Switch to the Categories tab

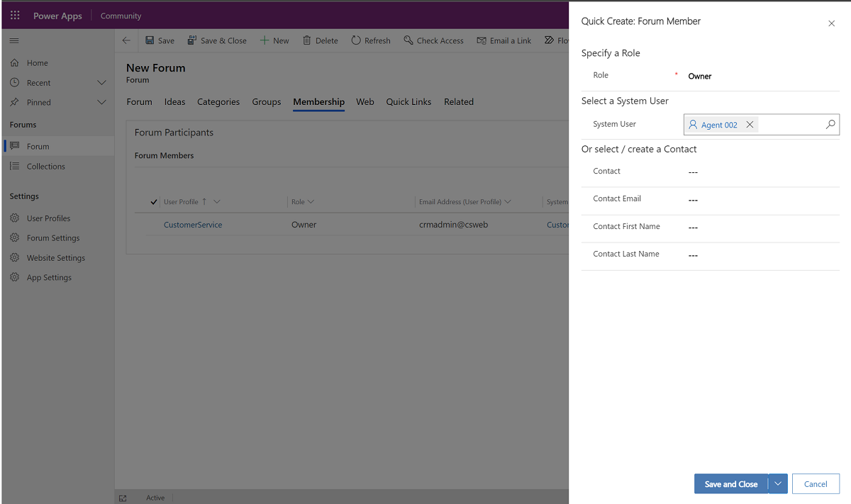tap(218, 102)
